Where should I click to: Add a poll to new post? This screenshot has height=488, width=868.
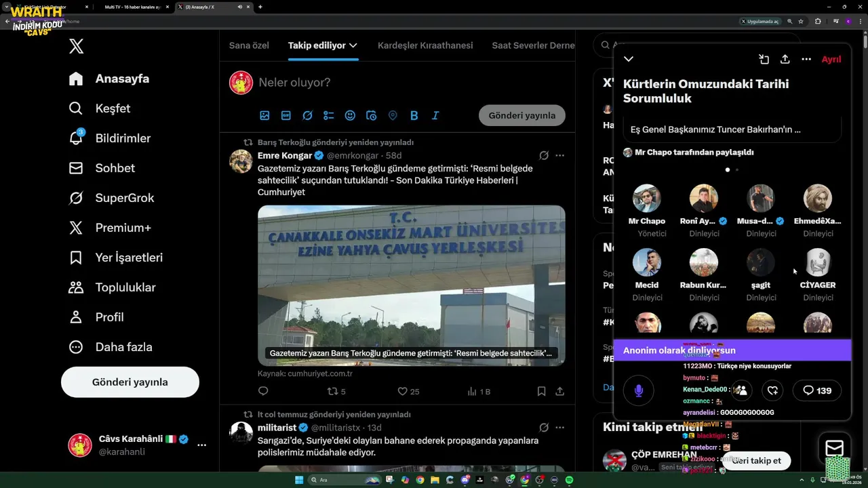[x=329, y=116]
